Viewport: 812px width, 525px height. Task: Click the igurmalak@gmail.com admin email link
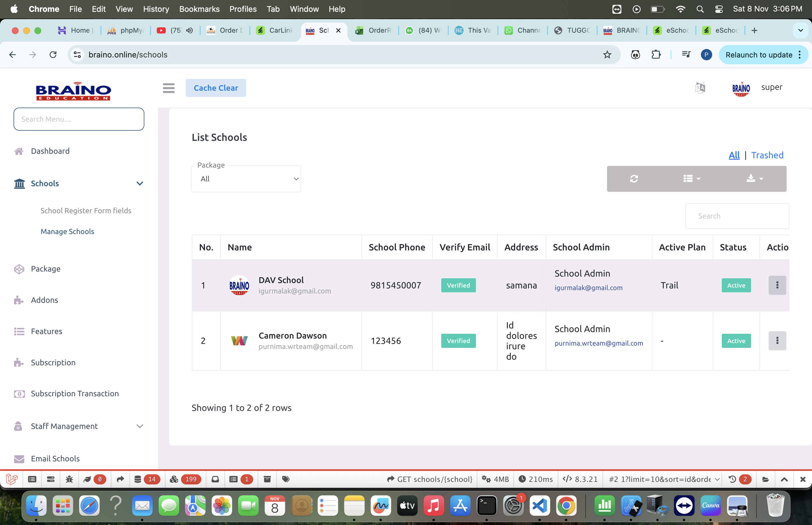pos(588,288)
